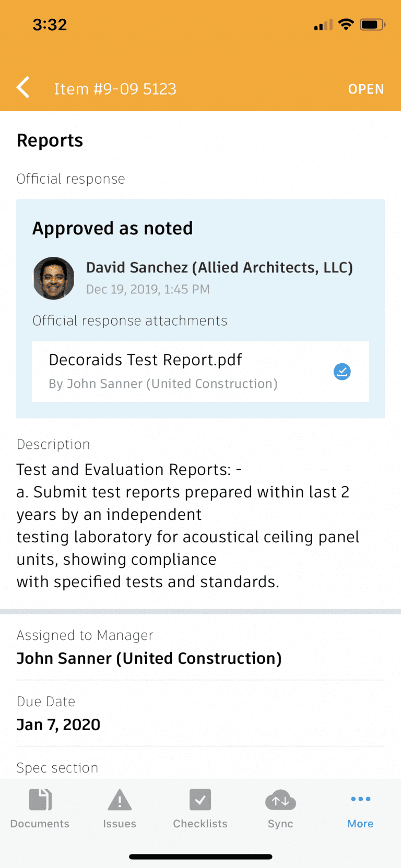The height and width of the screenshot is (868, 401).
Task: Tap the Due Date Jan 7, 2020 field
Action: (58, 724)
